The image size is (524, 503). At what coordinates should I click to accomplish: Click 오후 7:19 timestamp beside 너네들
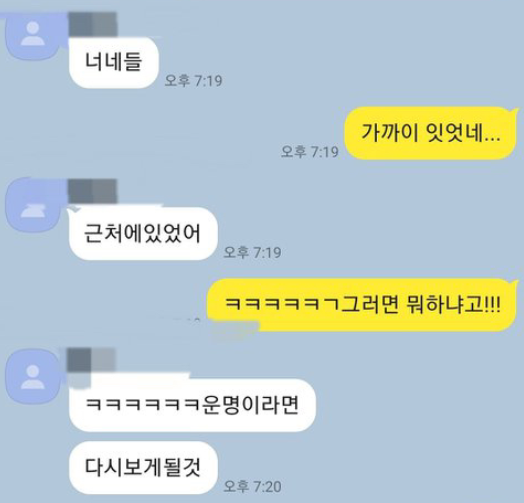(193, 81)
